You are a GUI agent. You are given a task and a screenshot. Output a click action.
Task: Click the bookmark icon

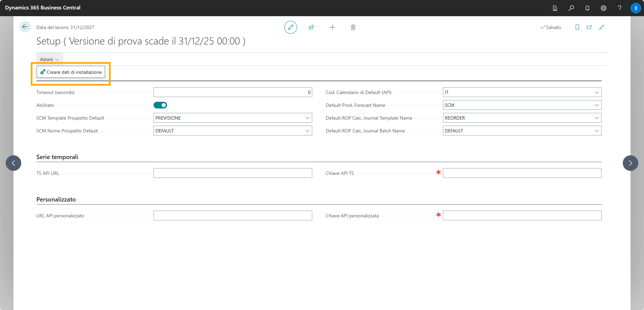(577, 27)
